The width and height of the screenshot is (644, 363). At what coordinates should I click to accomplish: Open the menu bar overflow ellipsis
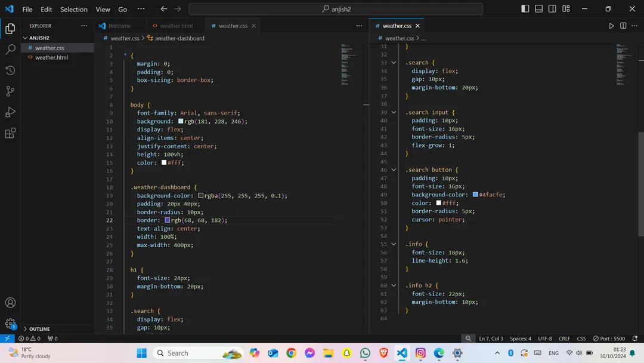click(x=141, y=8)
